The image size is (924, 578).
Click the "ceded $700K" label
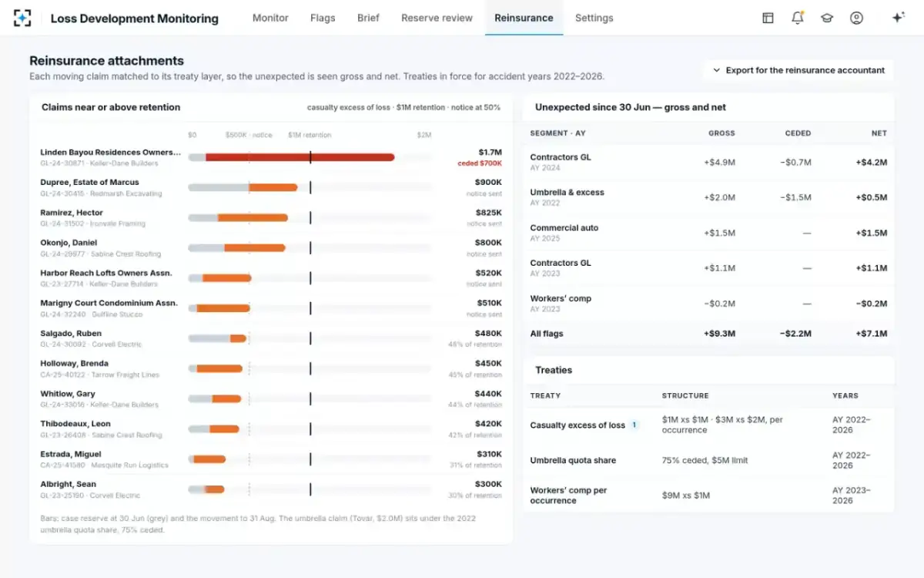tap(480, 163)
